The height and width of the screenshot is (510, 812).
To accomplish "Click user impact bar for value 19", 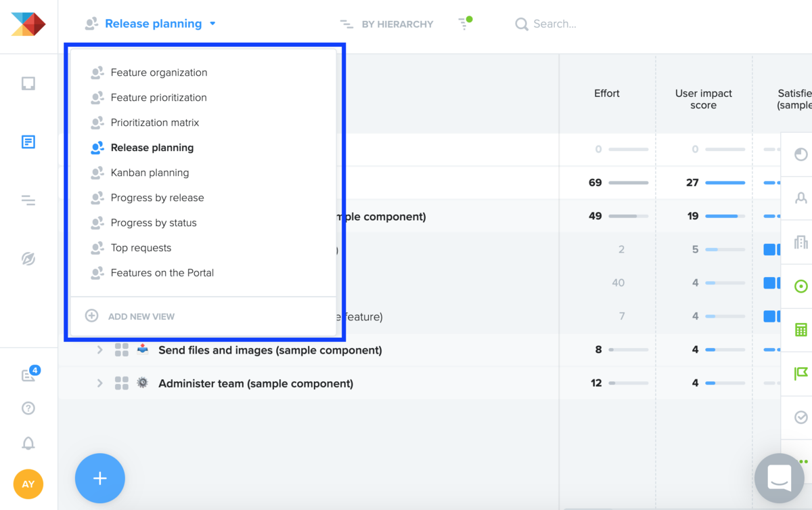I will point(725,216).
